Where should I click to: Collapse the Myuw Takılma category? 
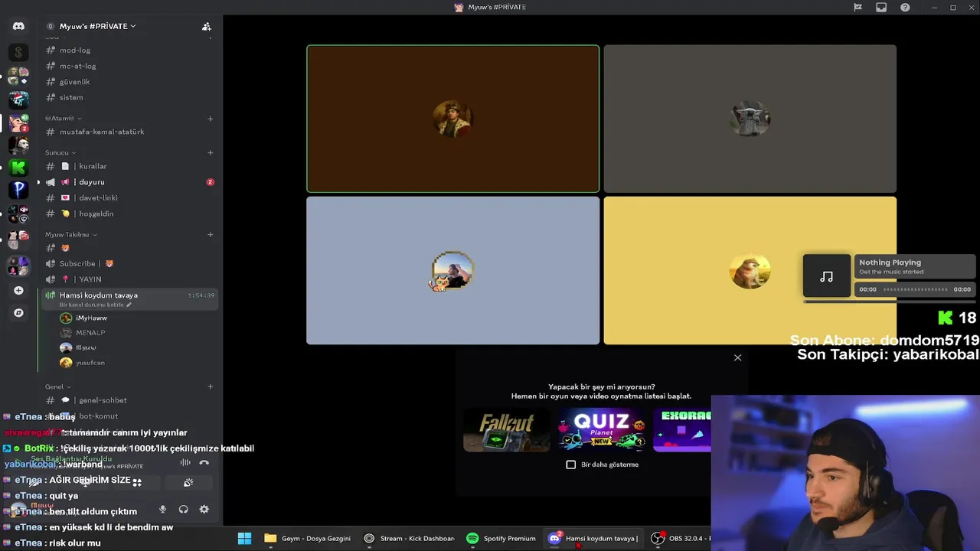(71, 234)
